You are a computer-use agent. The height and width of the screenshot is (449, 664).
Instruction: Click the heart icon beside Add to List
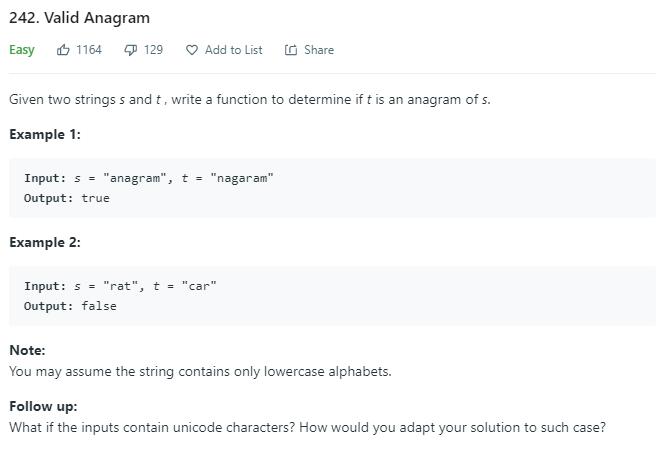coord(192,50)
